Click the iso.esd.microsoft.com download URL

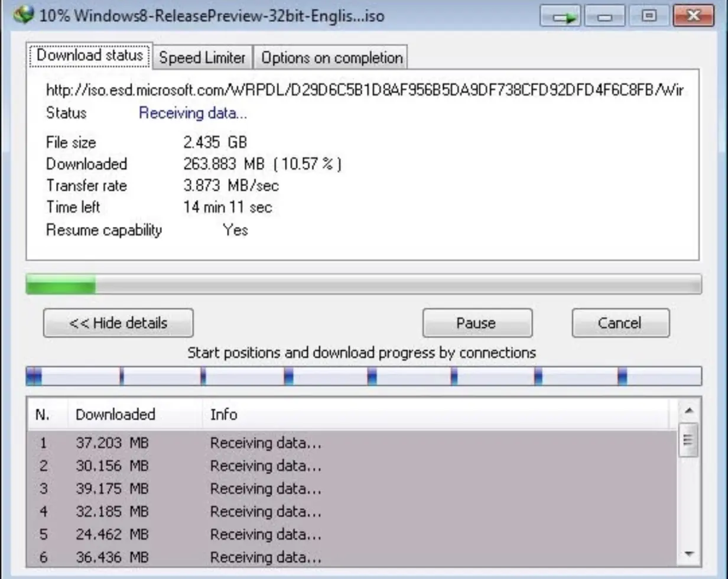coord(365,90)
